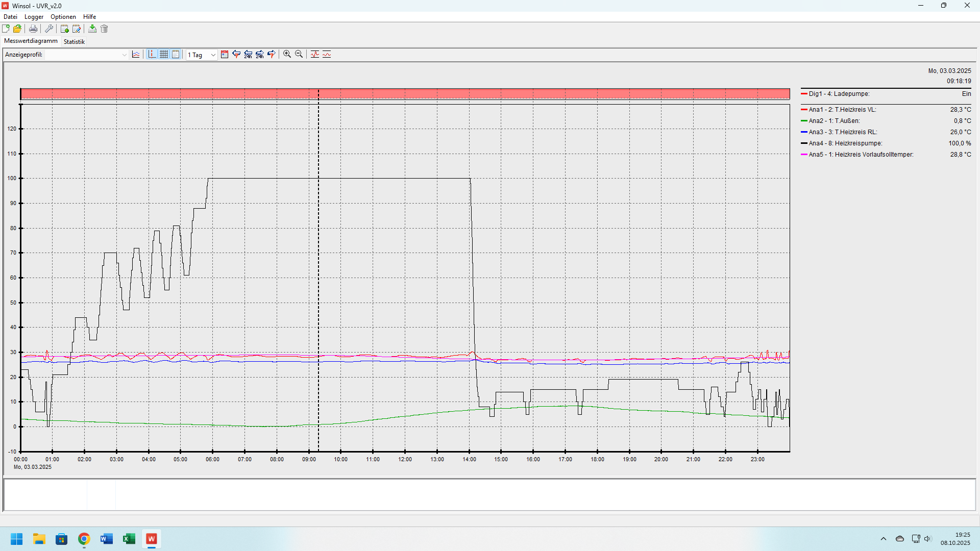Toggle the notes display button
Image resolution: width=980 pixels, height=551 pixels.
(176, 55)
